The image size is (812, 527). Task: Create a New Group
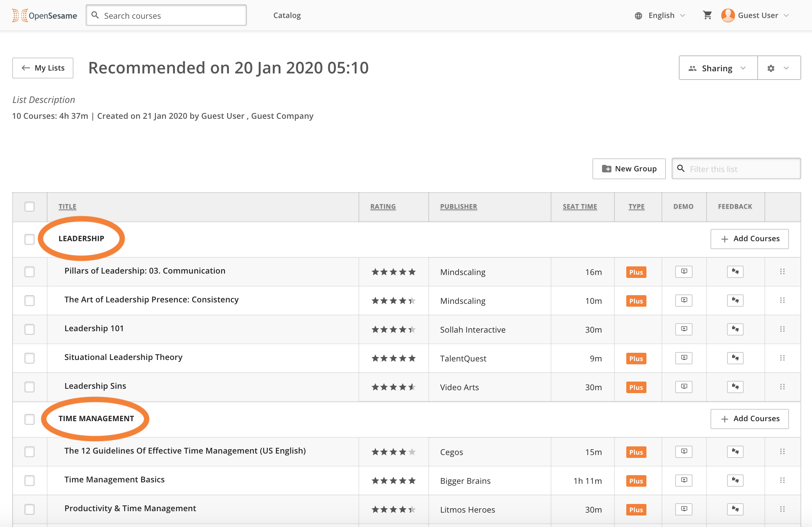click(629, 168)
